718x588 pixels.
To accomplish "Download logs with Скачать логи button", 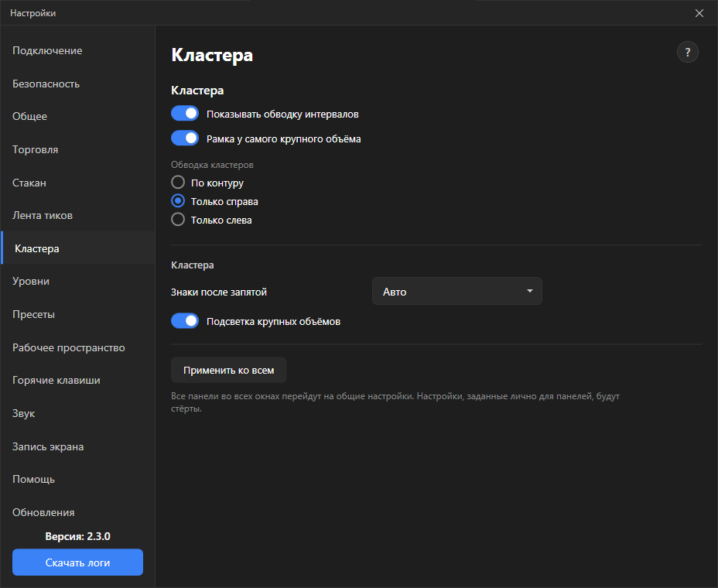I will [78, 562].
